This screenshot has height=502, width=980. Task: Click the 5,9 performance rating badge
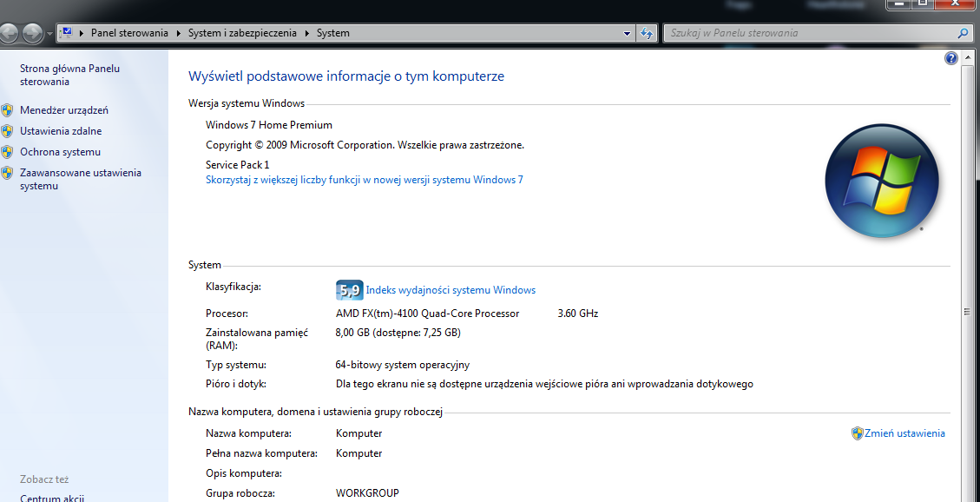tap(349, 290)
